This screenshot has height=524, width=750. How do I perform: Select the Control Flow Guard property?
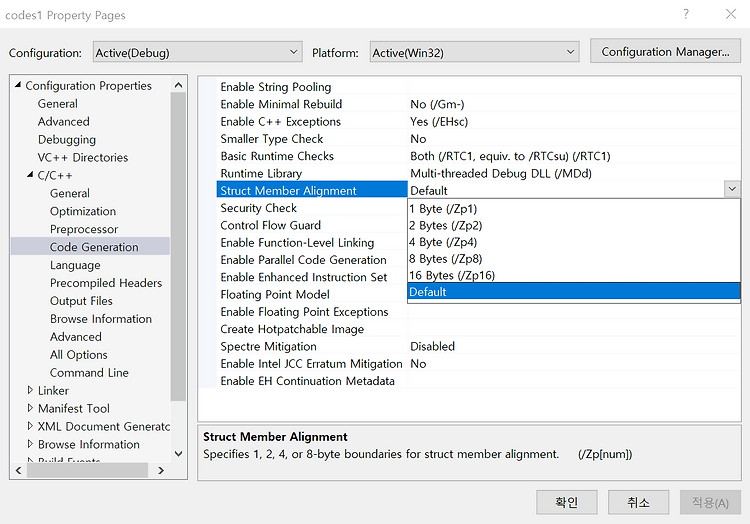pos(270,225)
